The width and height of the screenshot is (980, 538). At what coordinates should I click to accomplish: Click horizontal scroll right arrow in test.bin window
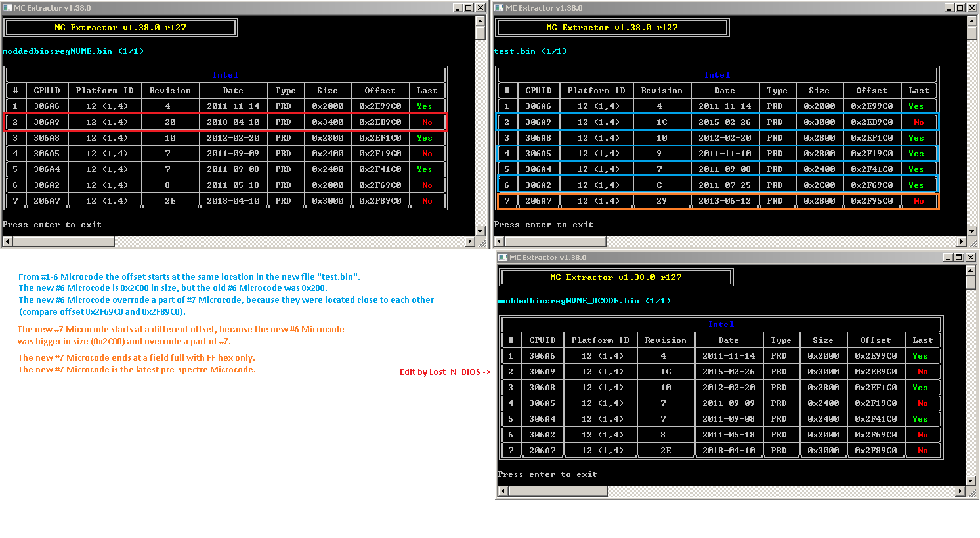point(962,242)
